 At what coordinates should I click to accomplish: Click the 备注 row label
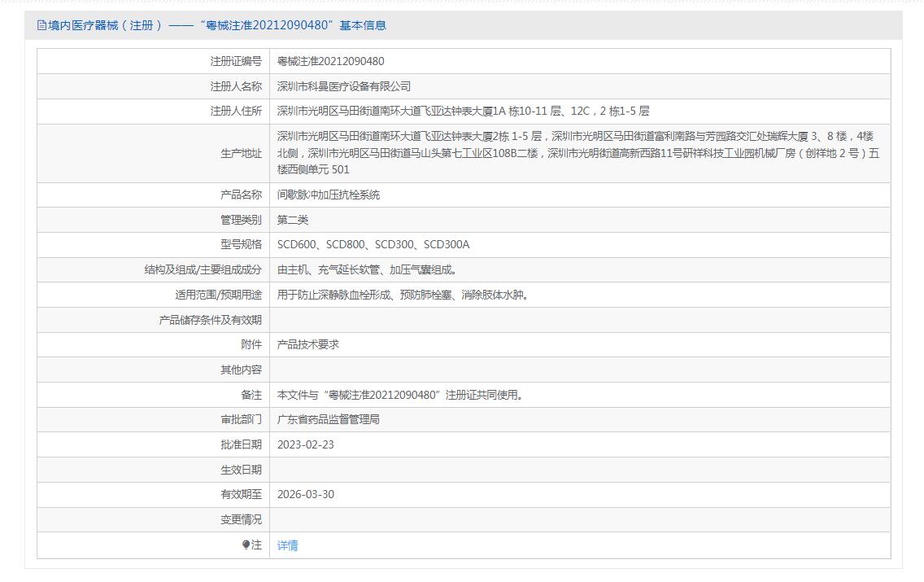click(251, 395)
